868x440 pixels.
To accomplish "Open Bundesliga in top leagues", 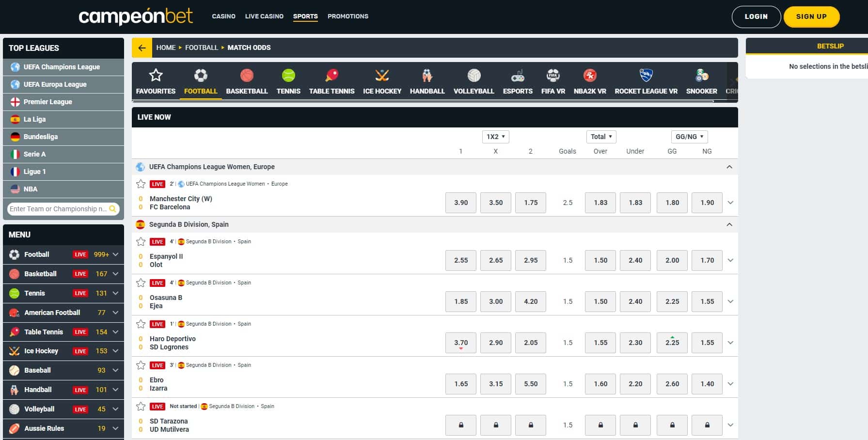I will [x=63, y=137].
